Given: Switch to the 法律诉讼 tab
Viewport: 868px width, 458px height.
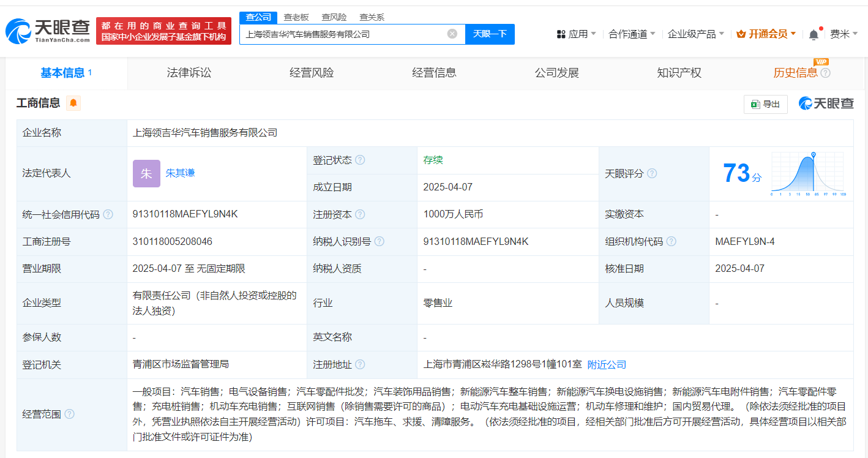Looking at the screenshot, I should tap(189, 73).
